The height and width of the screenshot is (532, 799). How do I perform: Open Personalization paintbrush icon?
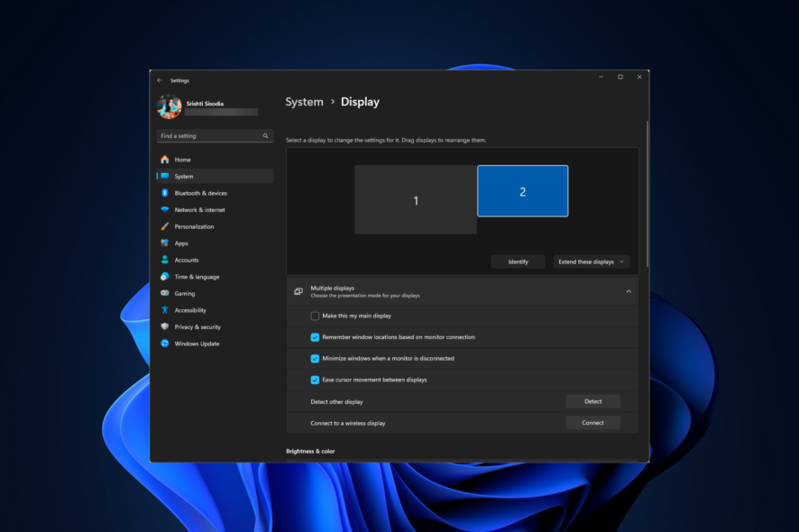tap(165, 226)
